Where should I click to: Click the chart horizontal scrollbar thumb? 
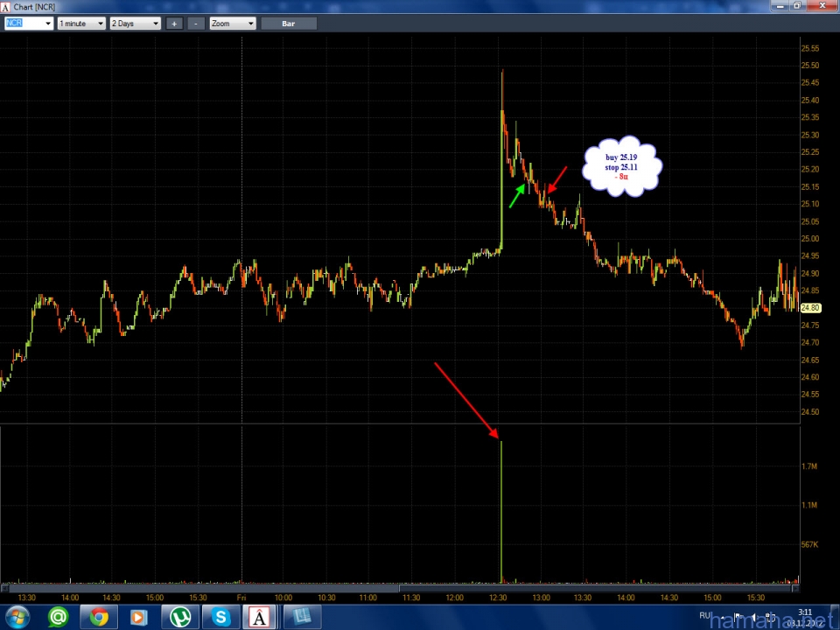596,588
